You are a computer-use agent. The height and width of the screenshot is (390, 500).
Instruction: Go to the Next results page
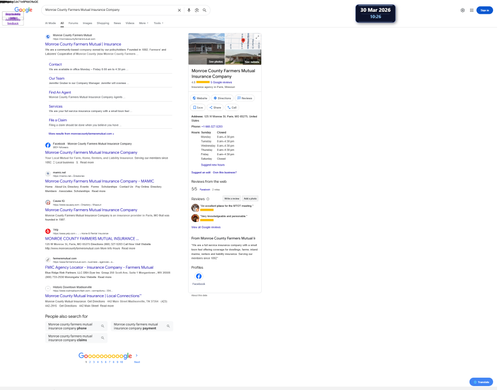(x=137, y=362)
